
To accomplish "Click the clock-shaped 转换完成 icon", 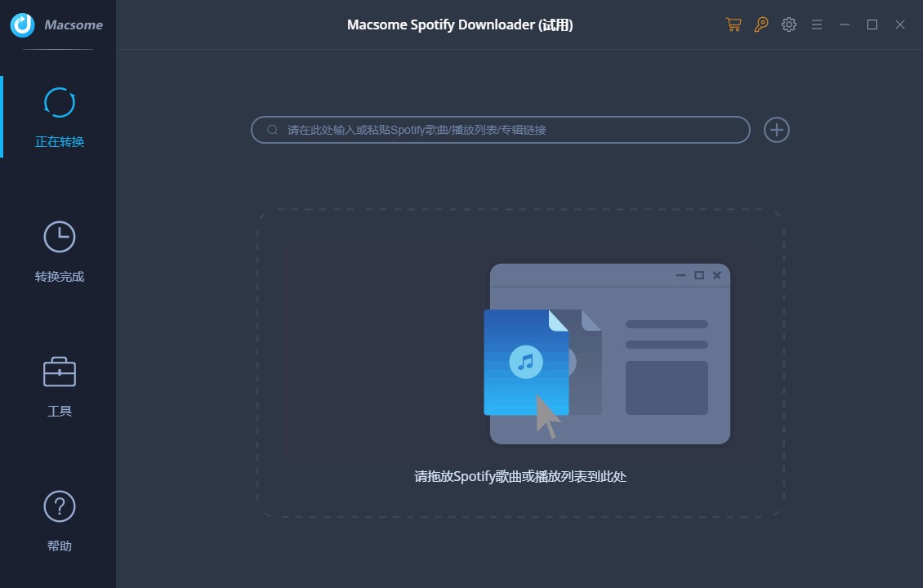I will click(x=58, y=238).
